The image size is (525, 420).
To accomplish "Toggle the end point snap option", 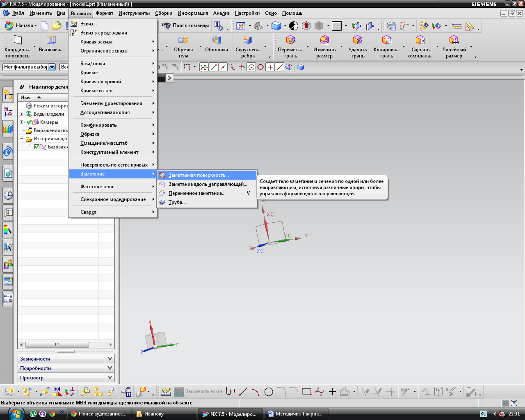I will tap(214, 67).
